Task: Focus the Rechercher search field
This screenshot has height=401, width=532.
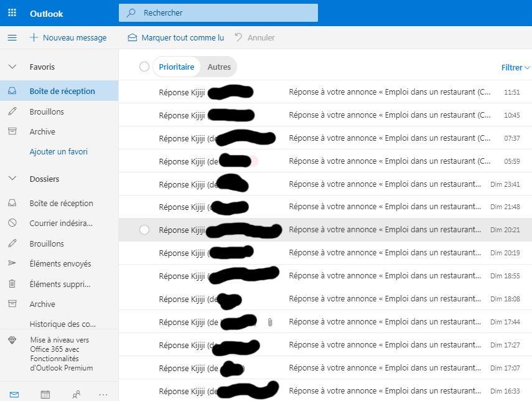Action: click(218, 13)
